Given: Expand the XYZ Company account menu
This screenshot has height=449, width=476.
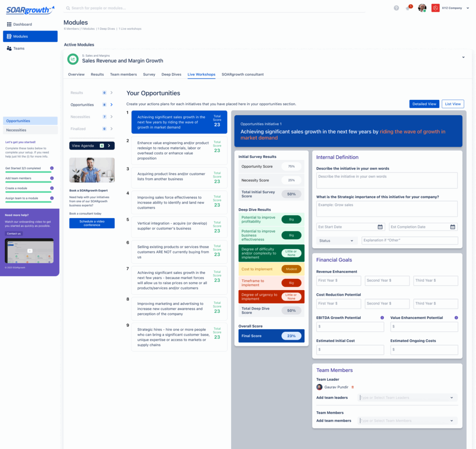Looking at the screenshot, I should click(466, 7).
